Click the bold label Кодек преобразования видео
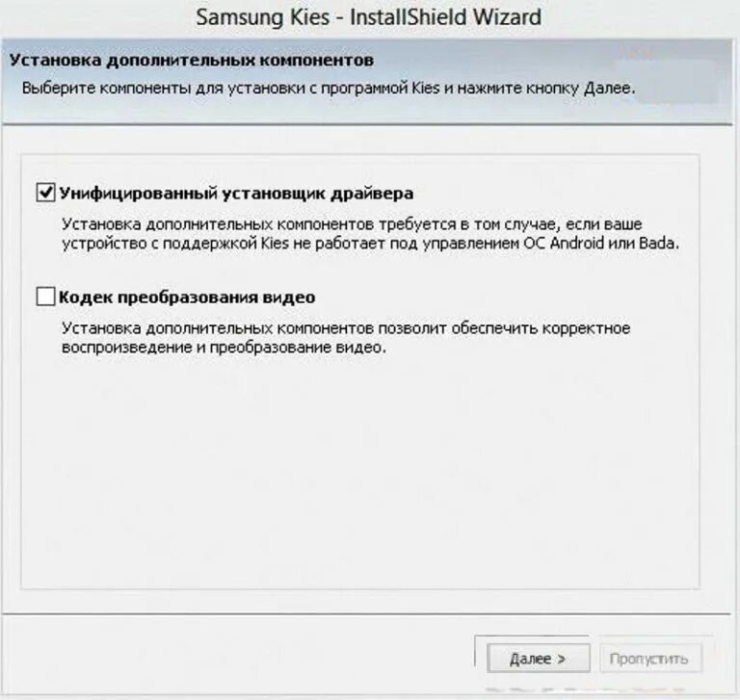The width and height of the screenshot is (740, 700). [x=187, y=298]
